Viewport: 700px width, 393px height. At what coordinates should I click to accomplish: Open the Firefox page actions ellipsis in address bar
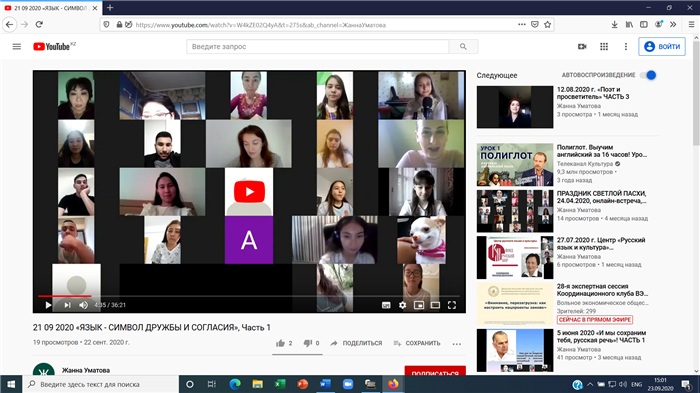pyautogui.click(x=522, y=25)
